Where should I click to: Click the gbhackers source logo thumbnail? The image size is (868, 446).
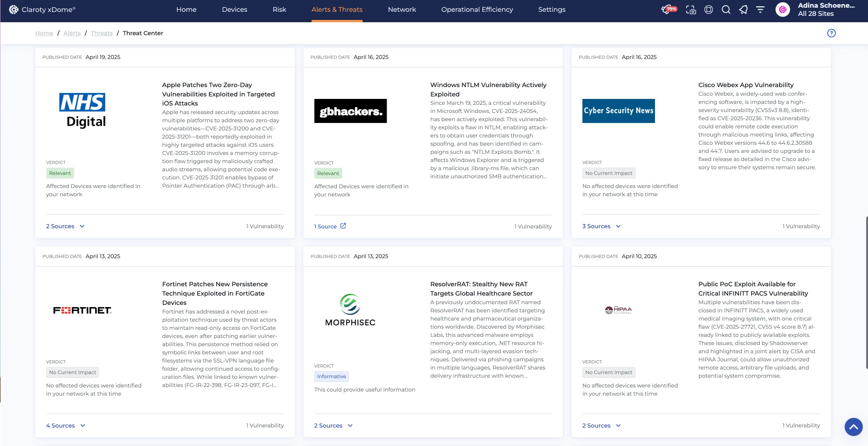click(x=350, y=111)
